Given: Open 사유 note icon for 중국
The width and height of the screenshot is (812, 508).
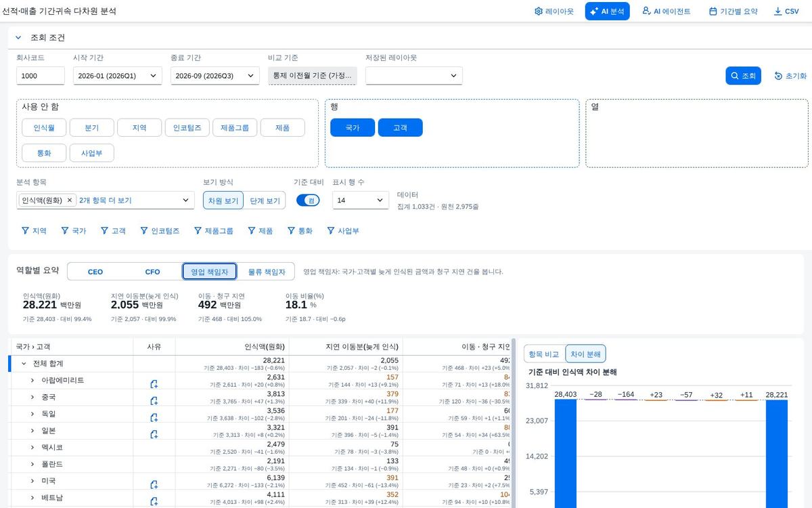Looking at the screenshot, I should 154,401.
